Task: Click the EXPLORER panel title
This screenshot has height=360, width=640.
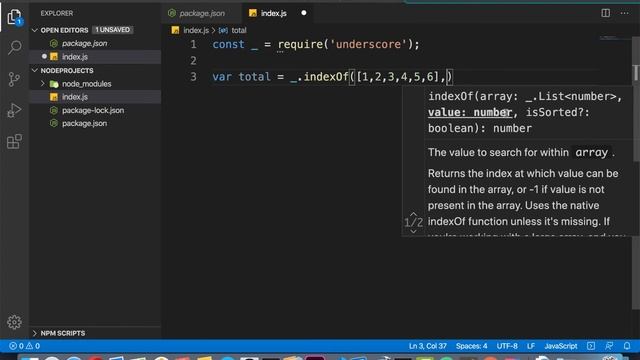Action: click(x=57, y=13)
